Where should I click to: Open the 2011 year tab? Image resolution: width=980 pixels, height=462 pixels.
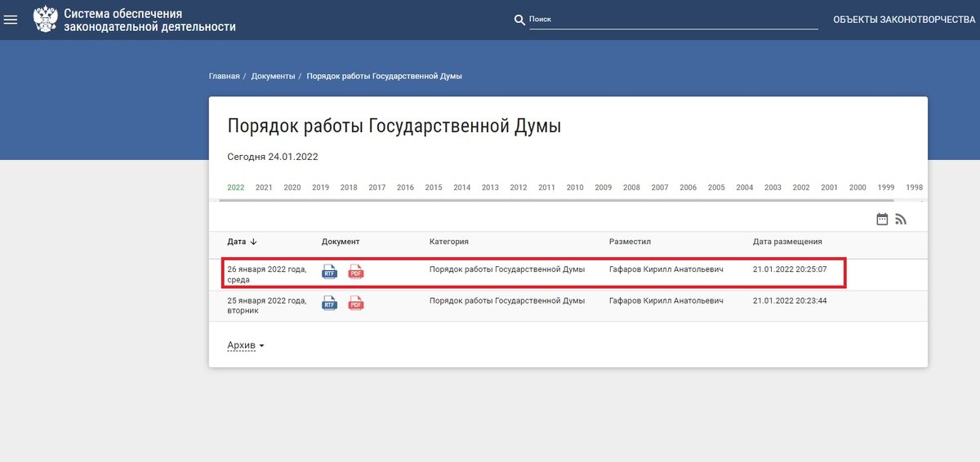[547, 187]
